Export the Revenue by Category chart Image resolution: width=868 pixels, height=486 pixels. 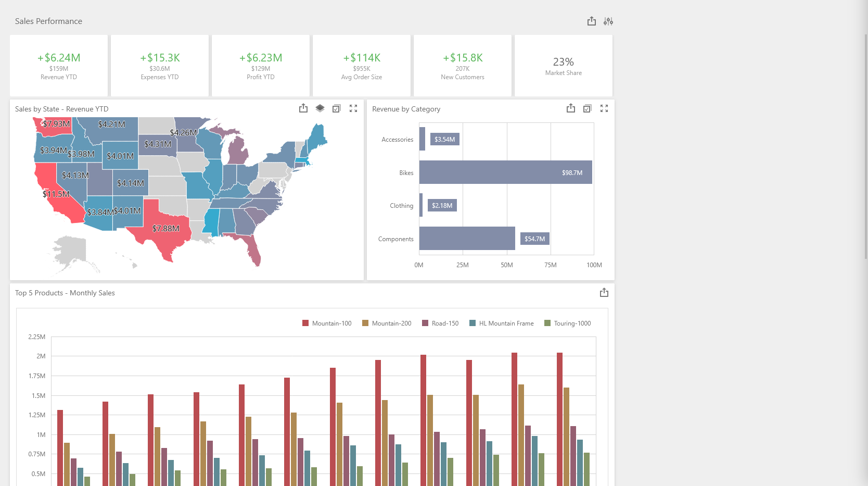pos(571,108)
